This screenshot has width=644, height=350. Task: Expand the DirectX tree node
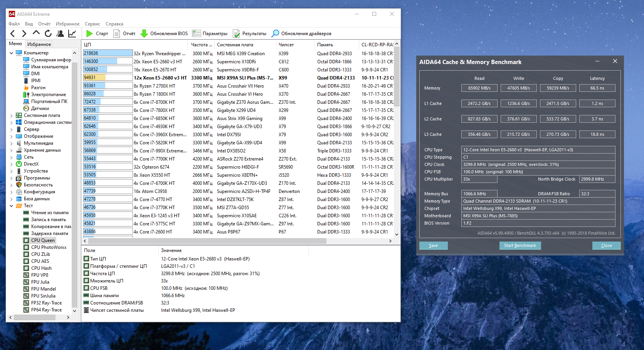tap(12, 164)
